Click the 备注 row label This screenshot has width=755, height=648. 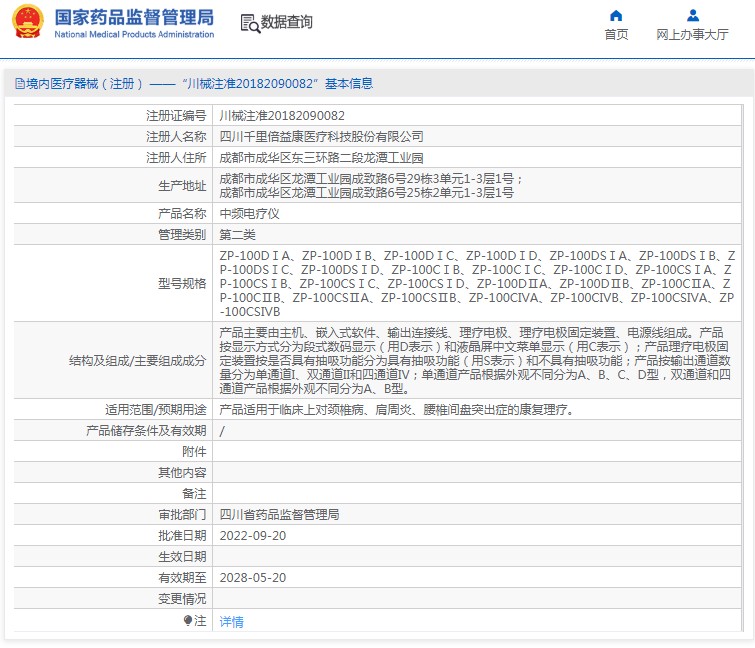pos(195,494)
